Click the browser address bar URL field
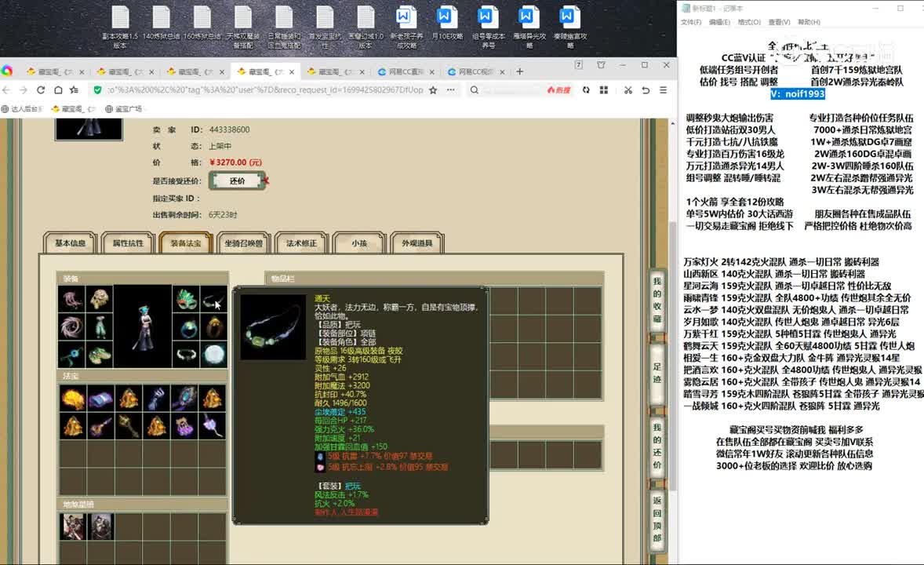 coord(265,89)
